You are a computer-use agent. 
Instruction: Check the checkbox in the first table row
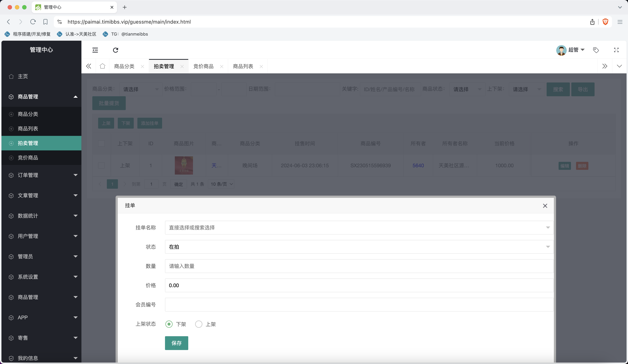point(101,166)
